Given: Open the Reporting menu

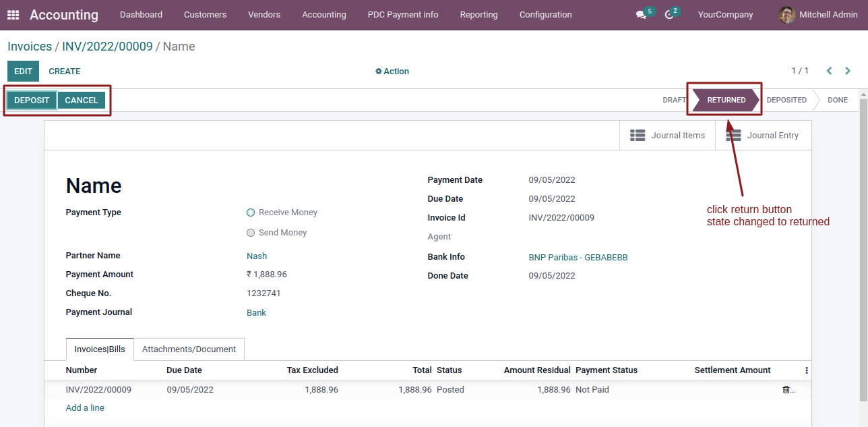Looking at the screenshot, I should [479, 15].
